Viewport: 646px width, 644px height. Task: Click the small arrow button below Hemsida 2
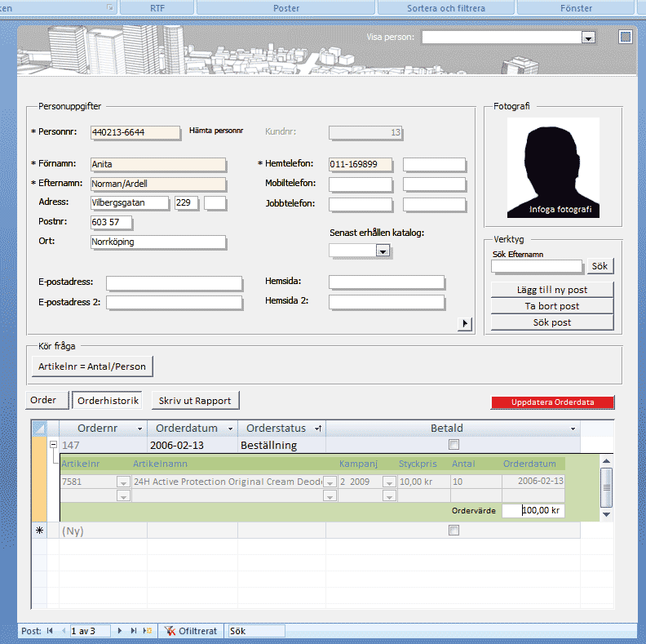click(464, 324)
